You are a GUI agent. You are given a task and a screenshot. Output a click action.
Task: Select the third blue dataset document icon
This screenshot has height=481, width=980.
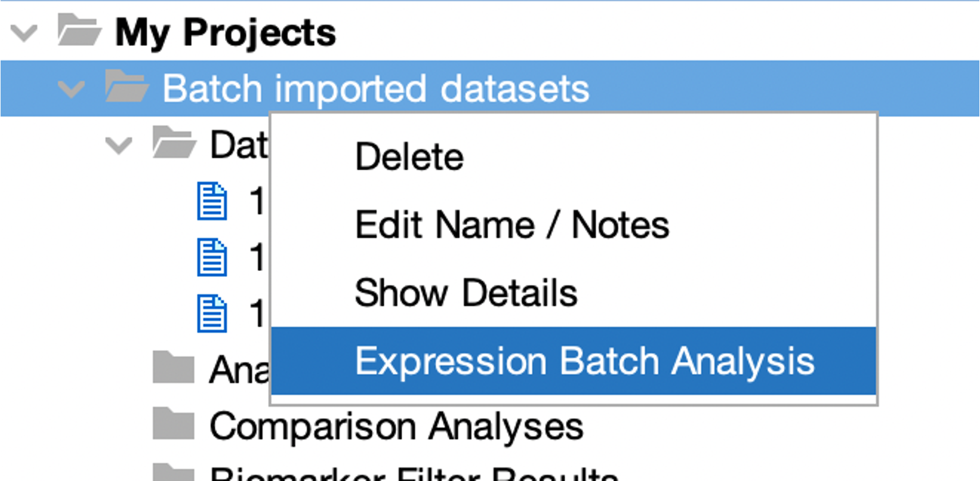pos(212,313)
